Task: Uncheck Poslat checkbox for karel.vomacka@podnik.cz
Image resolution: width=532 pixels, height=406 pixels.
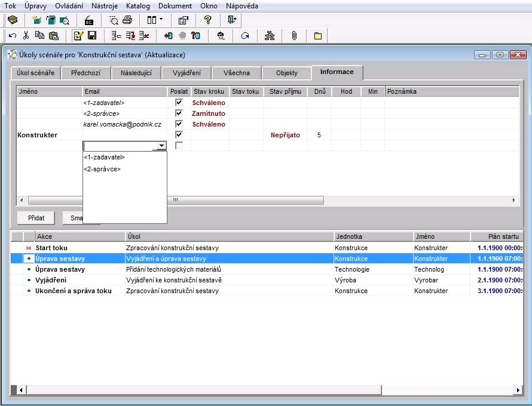Action: click(179, 124)
